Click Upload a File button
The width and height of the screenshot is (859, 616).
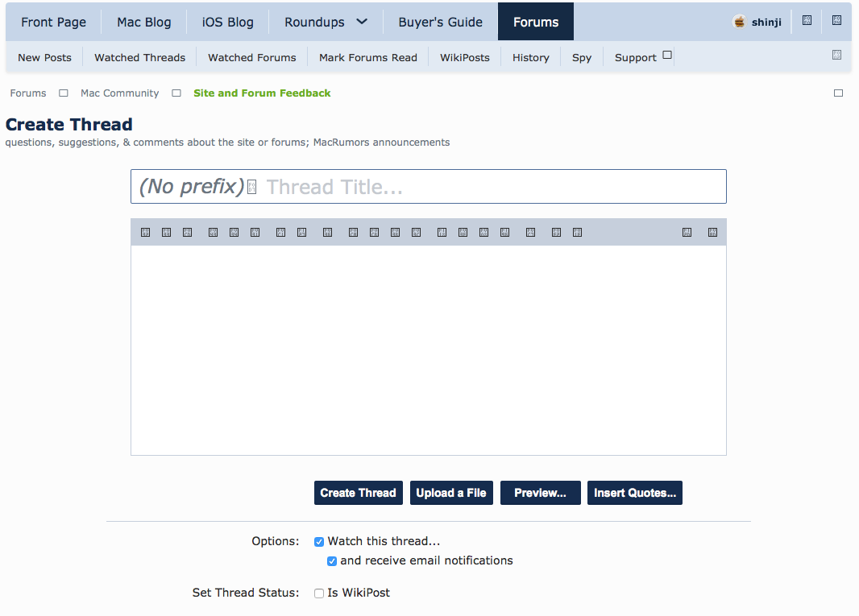(451, 493)
